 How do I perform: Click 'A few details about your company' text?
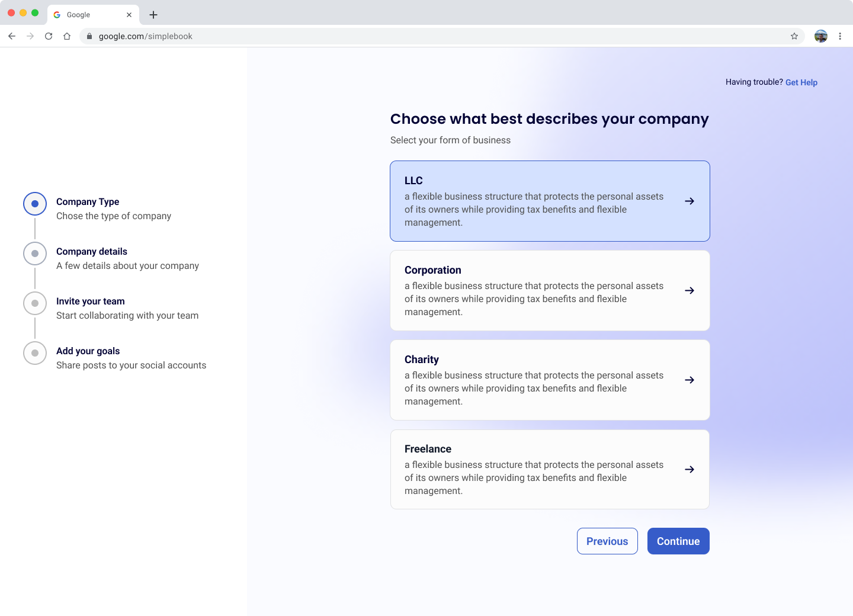click(x=127, y=266)
